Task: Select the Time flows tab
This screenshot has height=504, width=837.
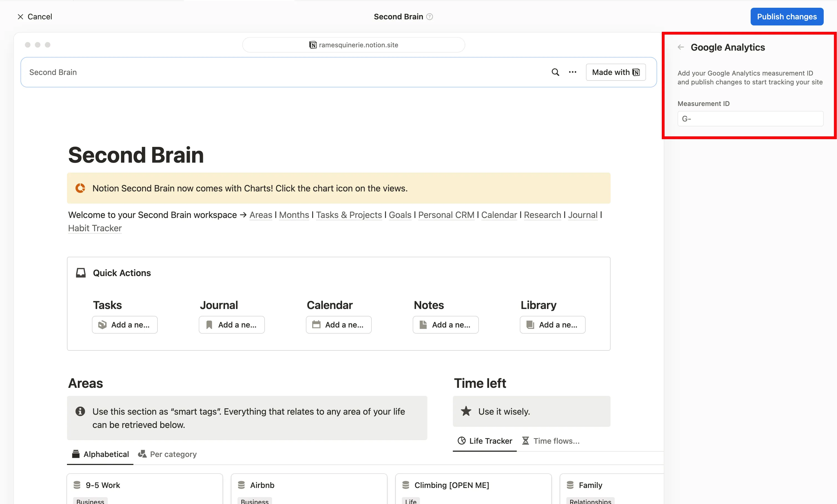Action: pyautogui.click(x=551, y=441)
